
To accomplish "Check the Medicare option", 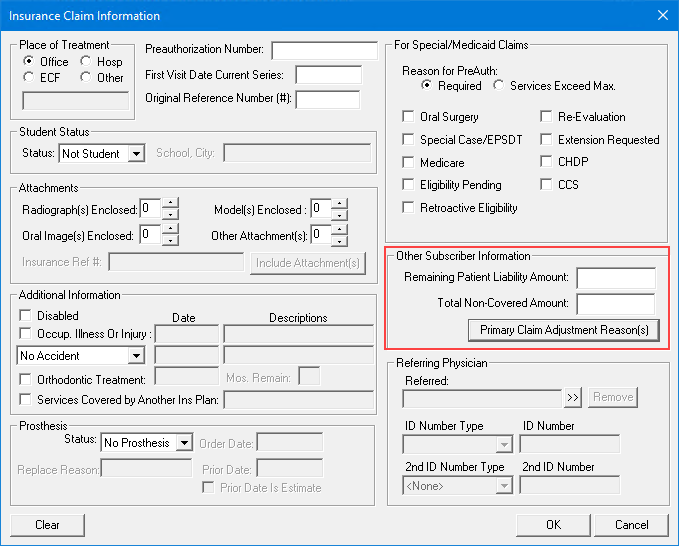I will coord(408,162).
